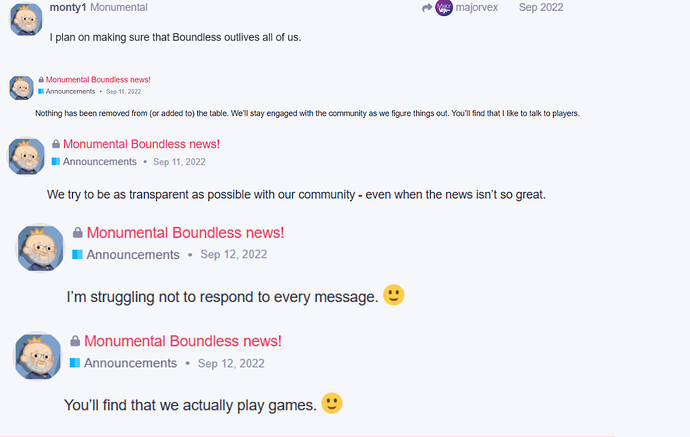Viewport: 690px width, 437px height.
Task: Open "Monumental Boundless news!" link above struggling quote
Action: point(185,232)
